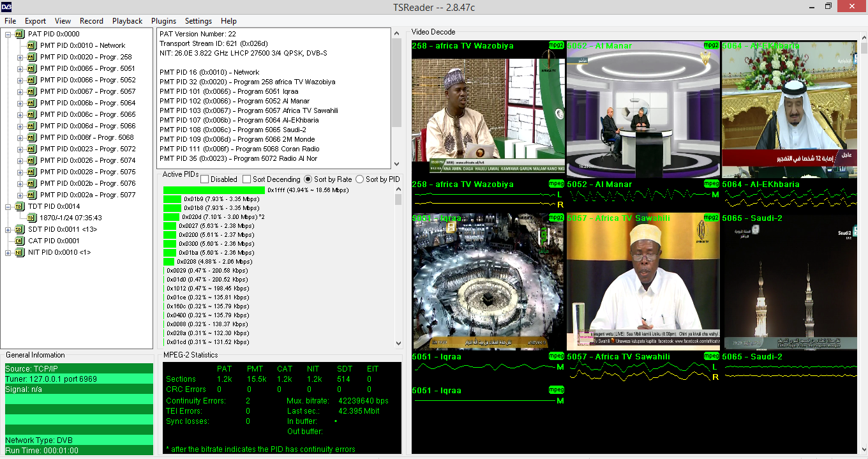Click the TDT PID 0x0014 icon

click(19, 206)
